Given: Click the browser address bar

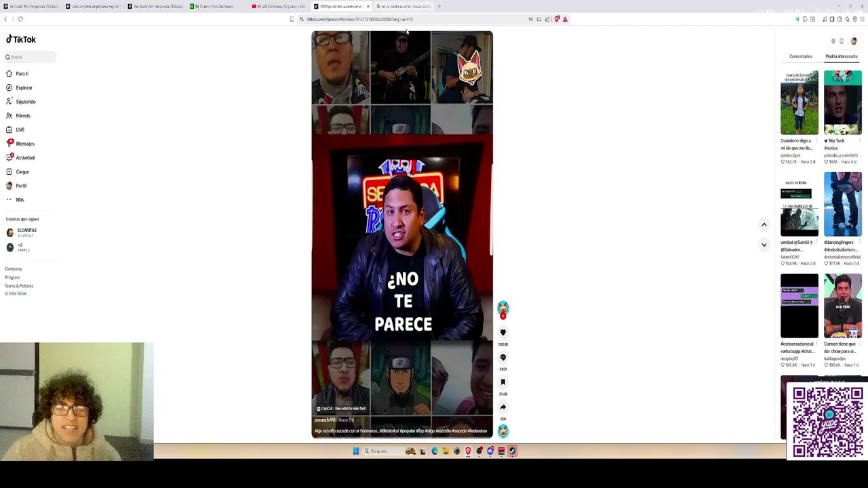Looking at the screenshot, I should [414, 19].
